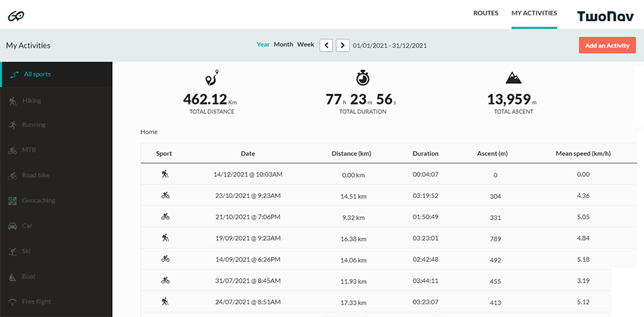Select the Hiking sport filter icon
The width and height of the screenshot is (644, 317).
pos(13,101)
